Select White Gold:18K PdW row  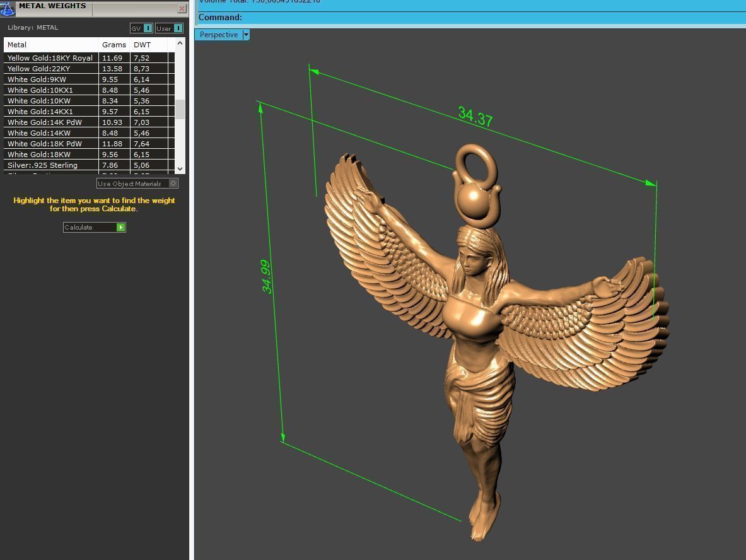click(x=89, y=144)
